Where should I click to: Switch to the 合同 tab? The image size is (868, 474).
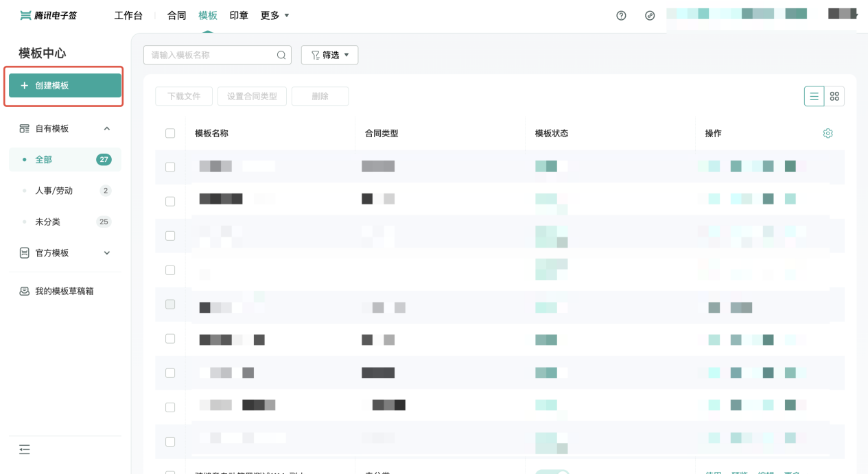coord(177,15)
